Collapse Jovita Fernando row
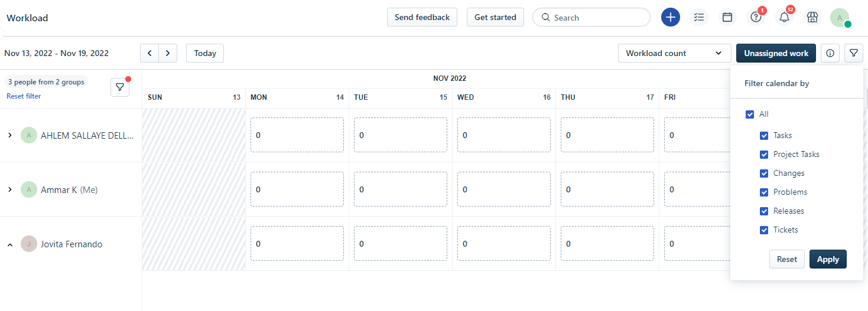 click(10, 244)
